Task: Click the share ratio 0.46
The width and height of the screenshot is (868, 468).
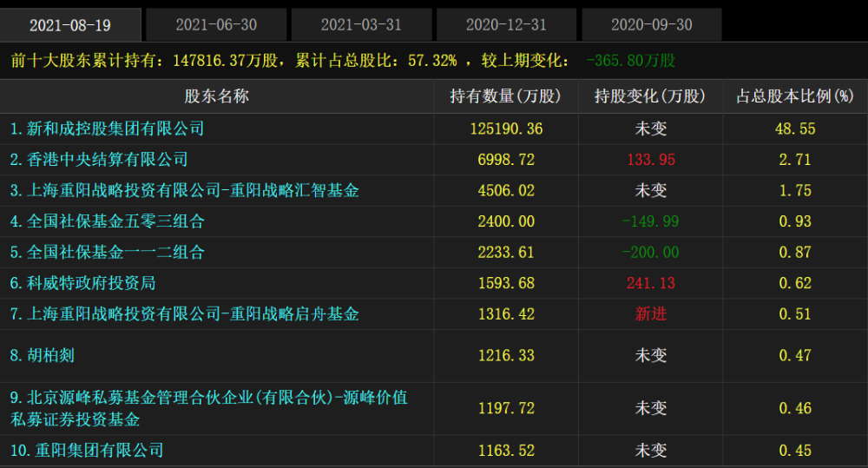Action: point(795,408)
